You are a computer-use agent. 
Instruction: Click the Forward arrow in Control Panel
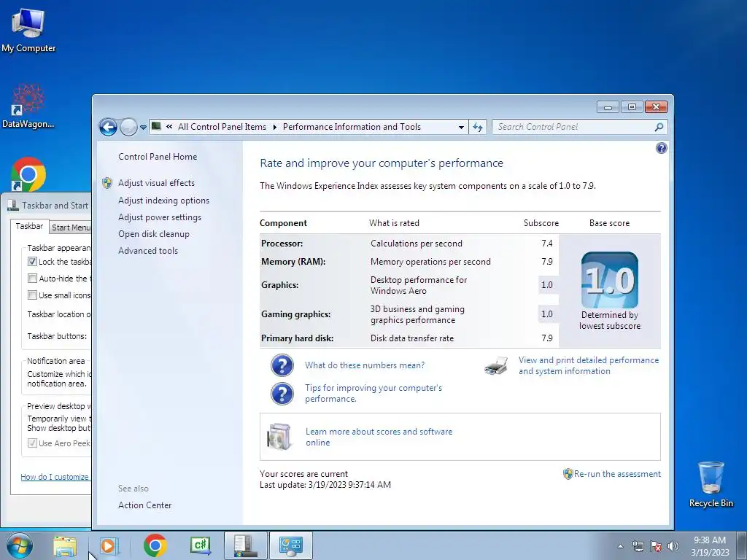(128, 127)
